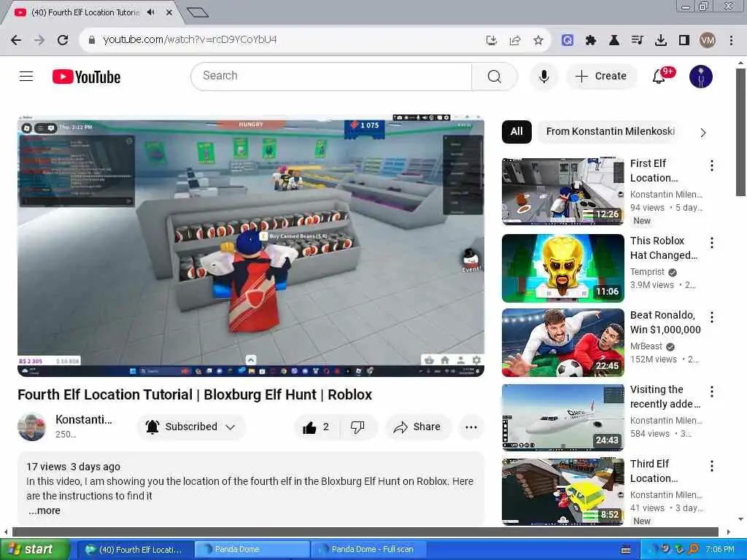Open options for Beat Ronaldo video
The image size is (747, 560).
click(x=712, y=317)
